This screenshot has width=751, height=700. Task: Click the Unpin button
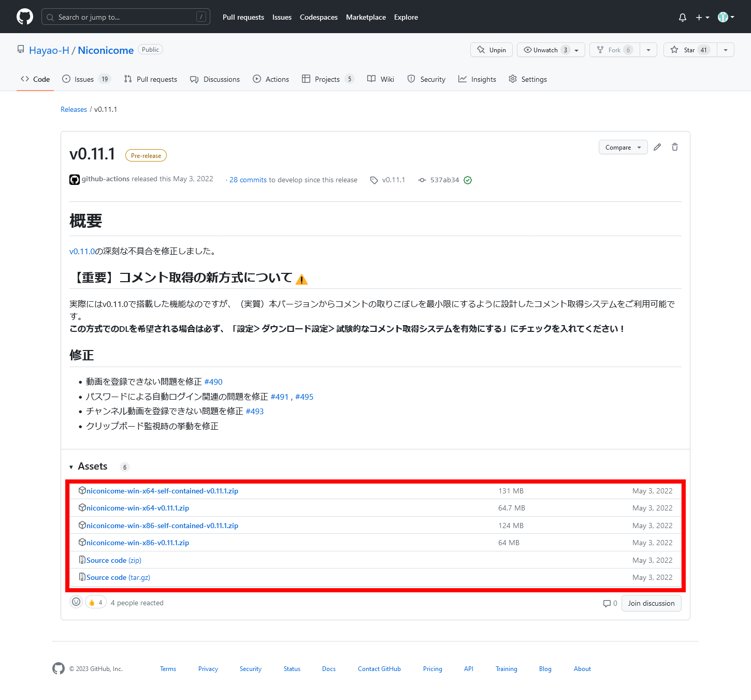(492, 50)
